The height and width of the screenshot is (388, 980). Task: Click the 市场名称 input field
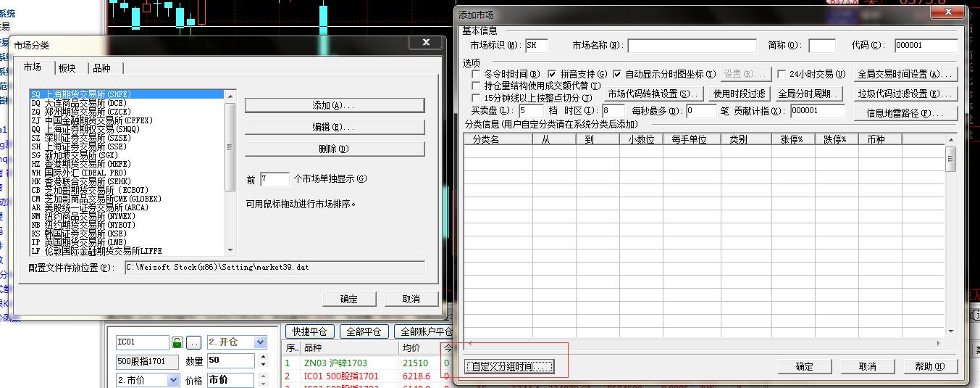point(692,46)
